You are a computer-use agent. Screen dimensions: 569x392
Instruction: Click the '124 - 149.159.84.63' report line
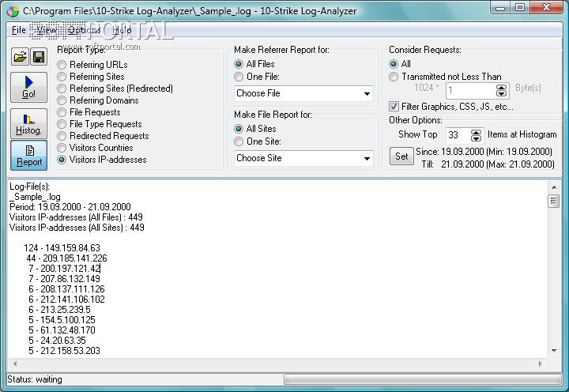coord(62,248)
